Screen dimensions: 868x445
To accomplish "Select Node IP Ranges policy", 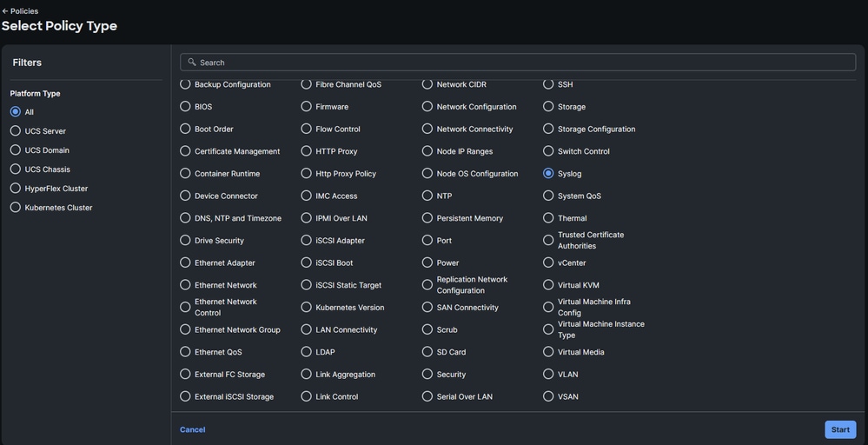I will click(x=427, y=151).
